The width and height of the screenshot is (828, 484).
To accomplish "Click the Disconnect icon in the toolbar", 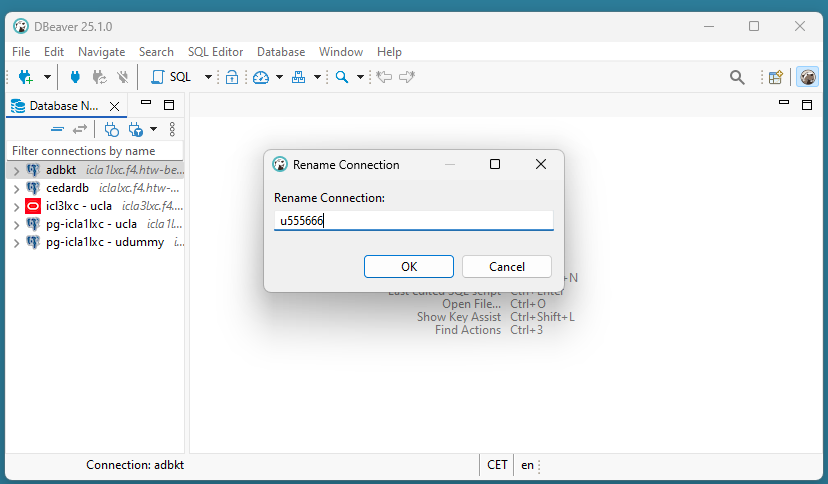I will [123, 77].
